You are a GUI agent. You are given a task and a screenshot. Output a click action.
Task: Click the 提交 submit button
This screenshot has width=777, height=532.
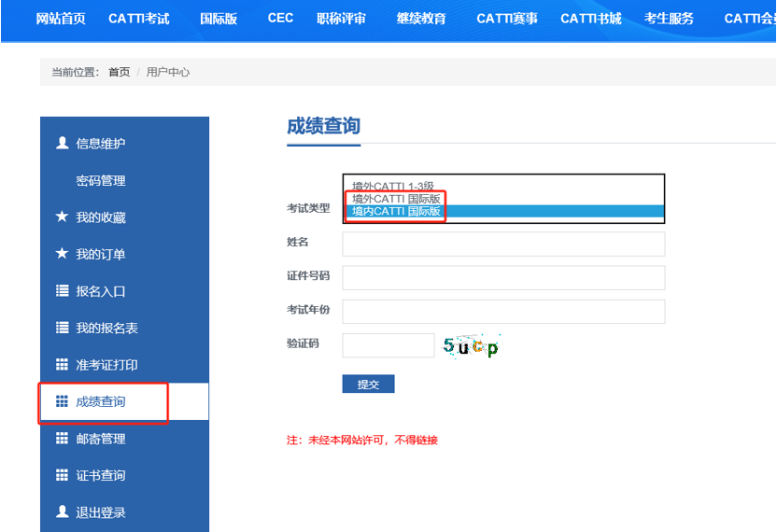tap(368, 384)
